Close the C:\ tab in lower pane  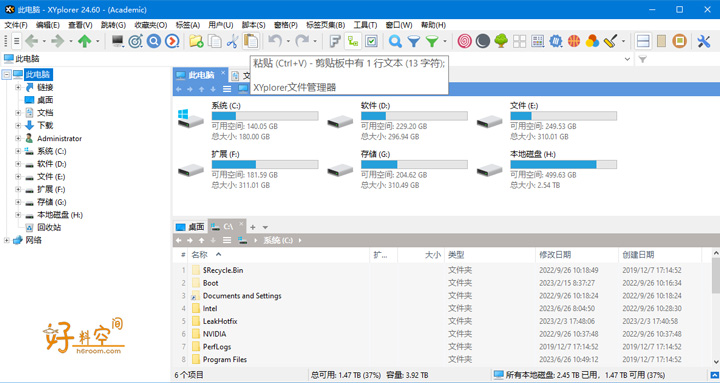pos(241,224)
